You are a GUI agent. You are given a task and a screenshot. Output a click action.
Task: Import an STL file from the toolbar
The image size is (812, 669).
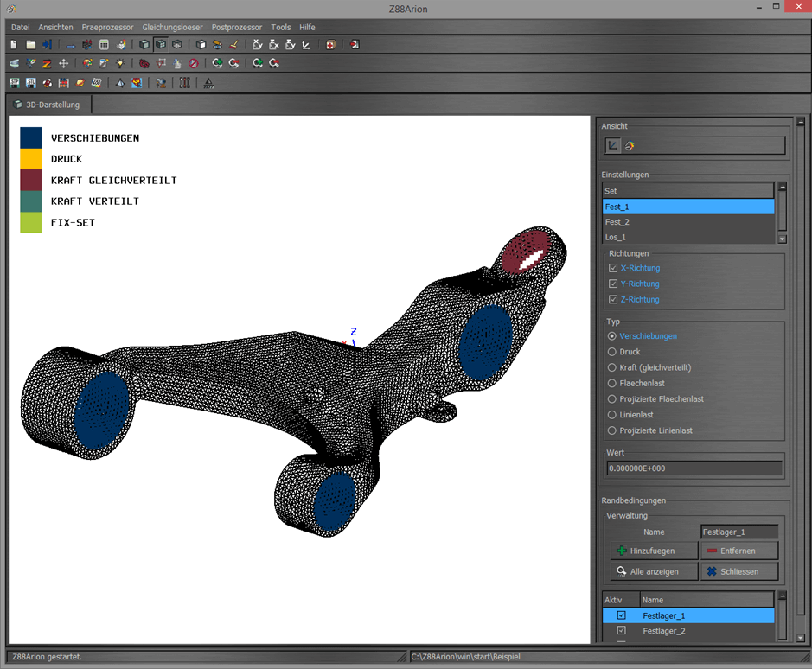pos(30,83)
